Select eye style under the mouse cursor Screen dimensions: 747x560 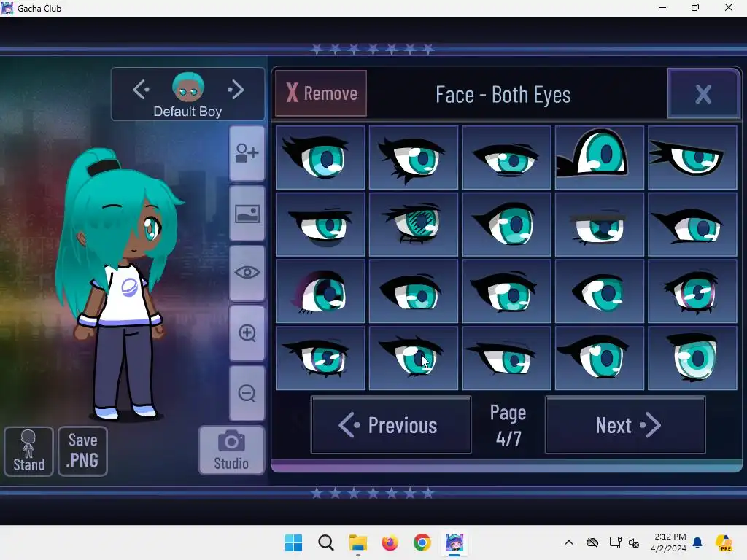[x=414, y=357]
